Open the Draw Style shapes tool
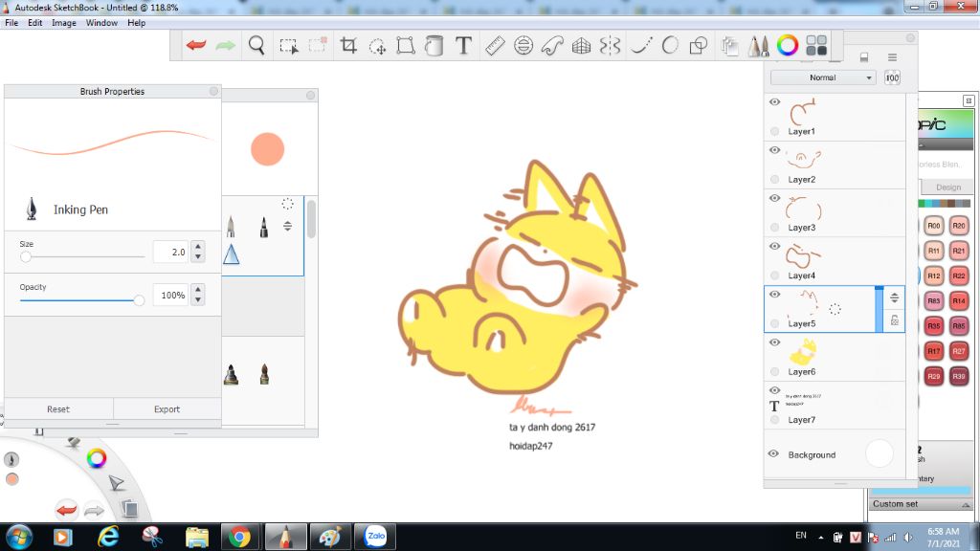The image size is (980, 551). pyautogui.click(x=698, y=45)
